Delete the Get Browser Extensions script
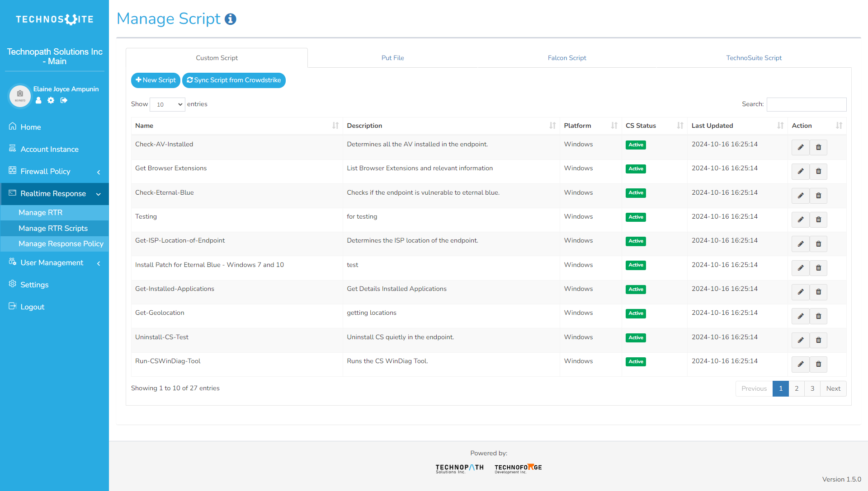 pos(818,171)
